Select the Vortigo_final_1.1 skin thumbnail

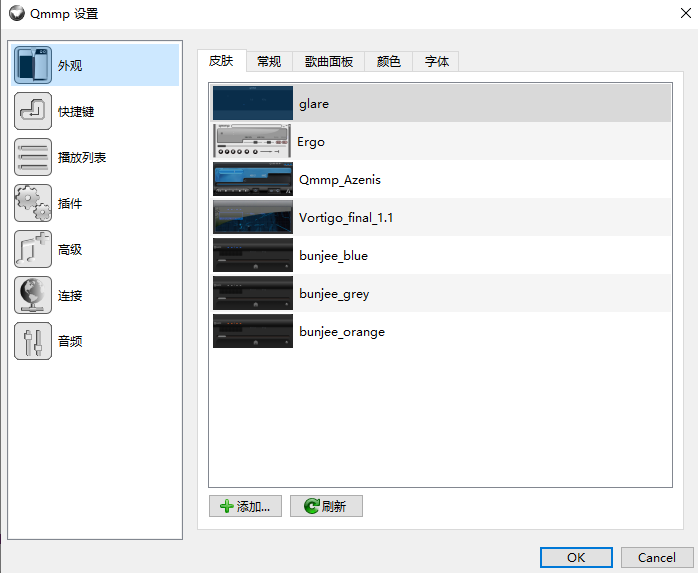[253, 217]
